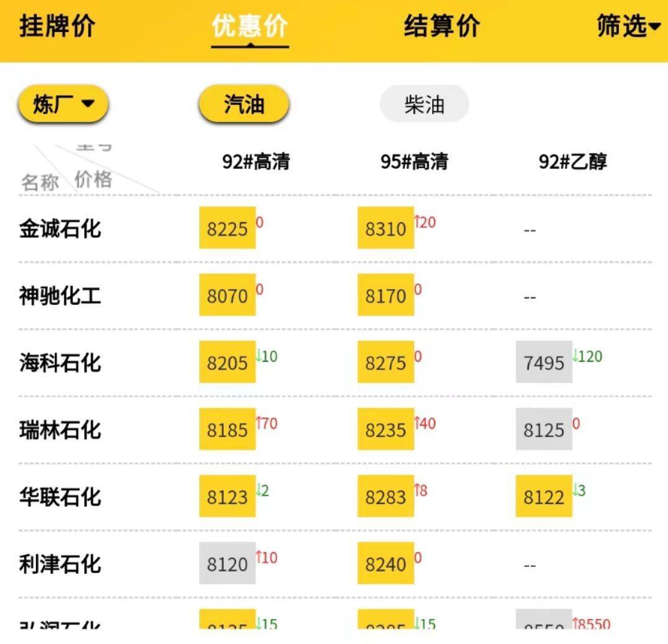Open the 筛选 filter dropdown
Screen dimensions: 668x644
coord(627,27)
